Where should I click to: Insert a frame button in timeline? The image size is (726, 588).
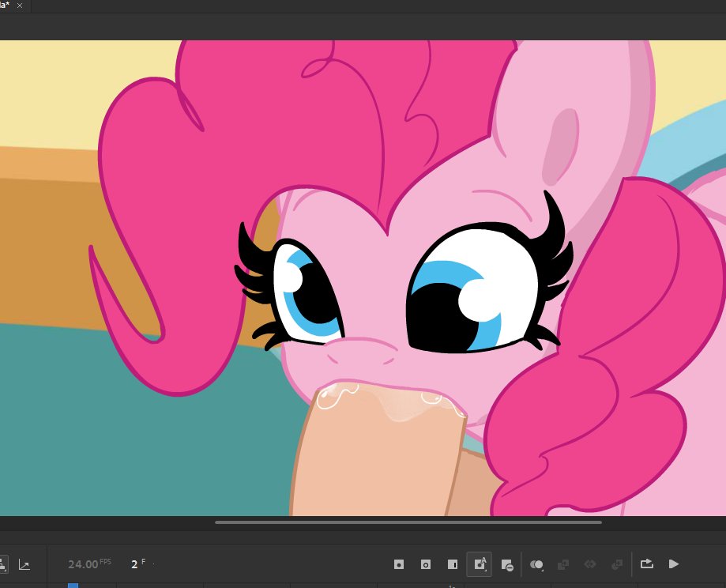click(453, 564)
